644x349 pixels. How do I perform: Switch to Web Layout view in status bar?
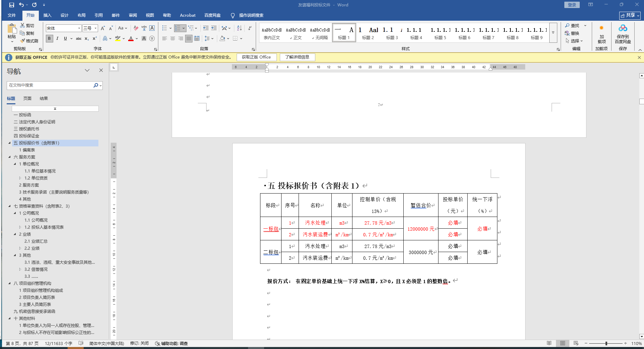(576, 343)
